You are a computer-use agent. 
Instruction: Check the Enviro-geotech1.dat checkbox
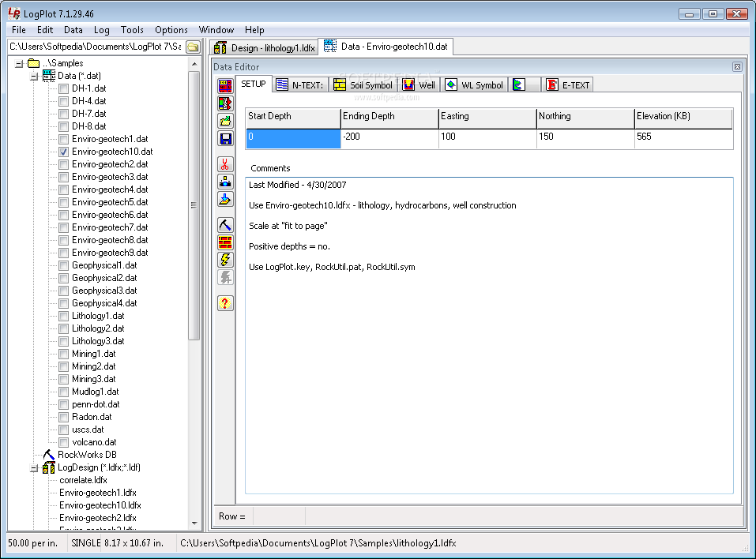(64, 139)
